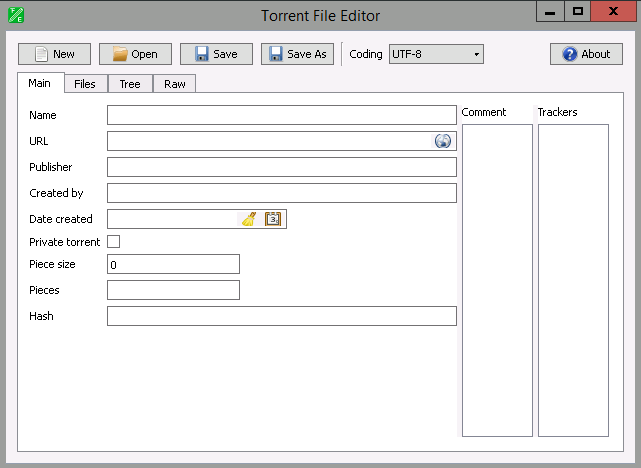Open the About dialog
The height and width of the screenshot is (468, 641).
pyautogui.click(x=586, y=54)
